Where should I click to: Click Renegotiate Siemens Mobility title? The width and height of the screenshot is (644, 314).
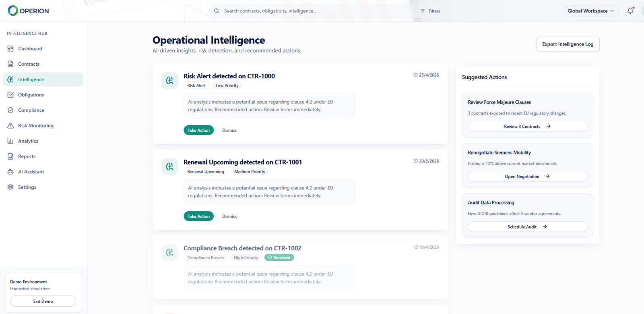pos(499,152)
